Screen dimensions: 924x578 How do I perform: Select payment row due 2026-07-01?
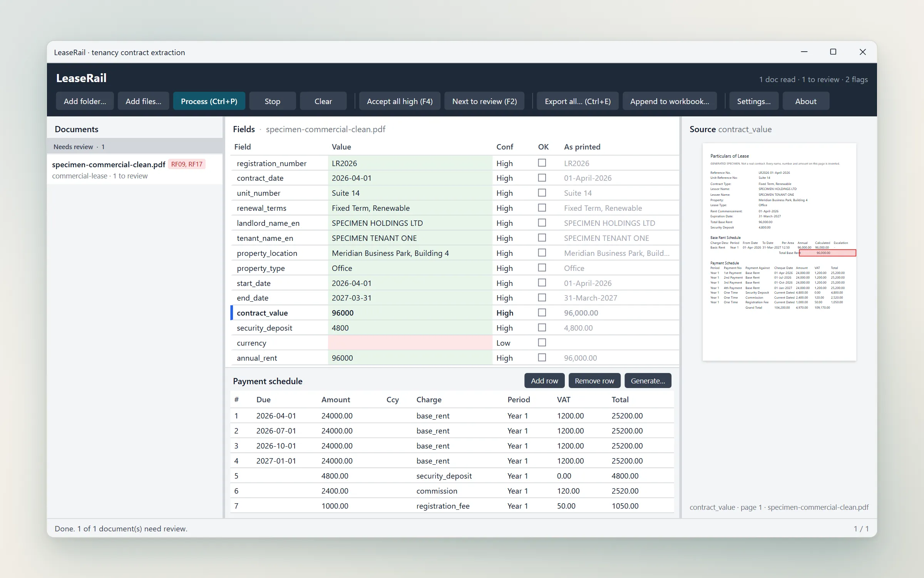point(452,430)
